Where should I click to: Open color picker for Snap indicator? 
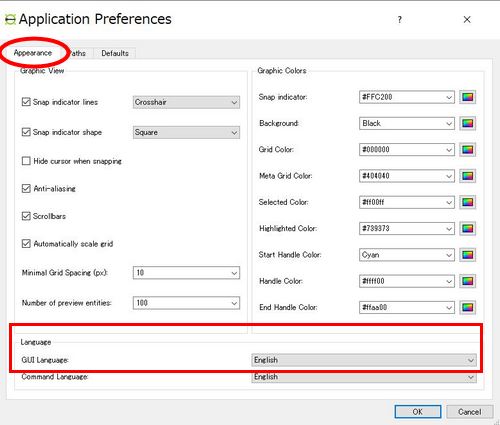point(467,97)
